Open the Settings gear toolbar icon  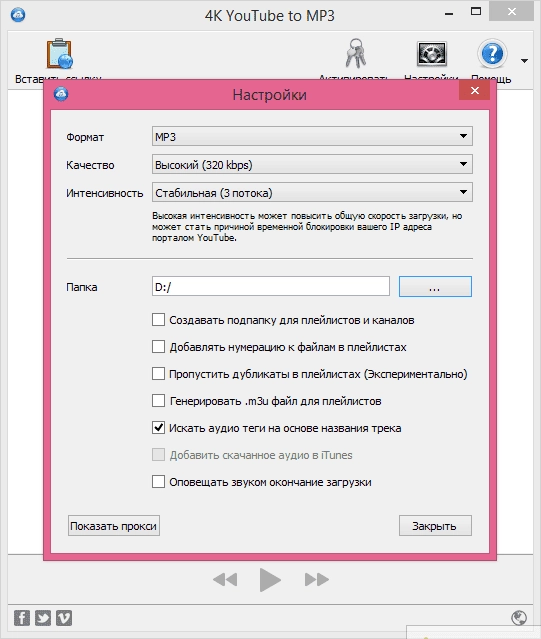[x=432, y=53]
